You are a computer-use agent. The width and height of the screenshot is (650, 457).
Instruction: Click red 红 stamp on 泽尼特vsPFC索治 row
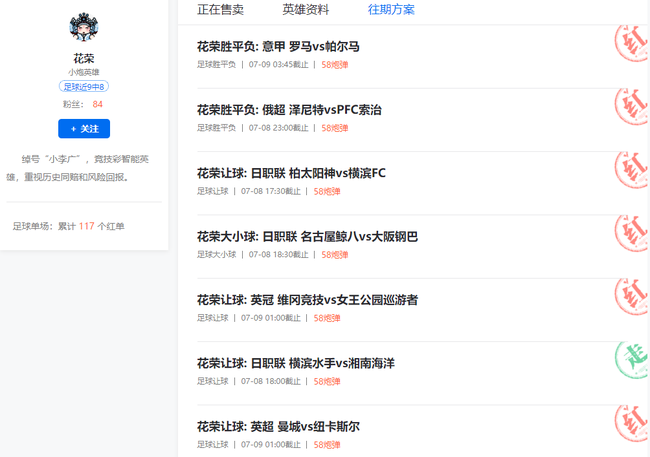coord(631,106)
